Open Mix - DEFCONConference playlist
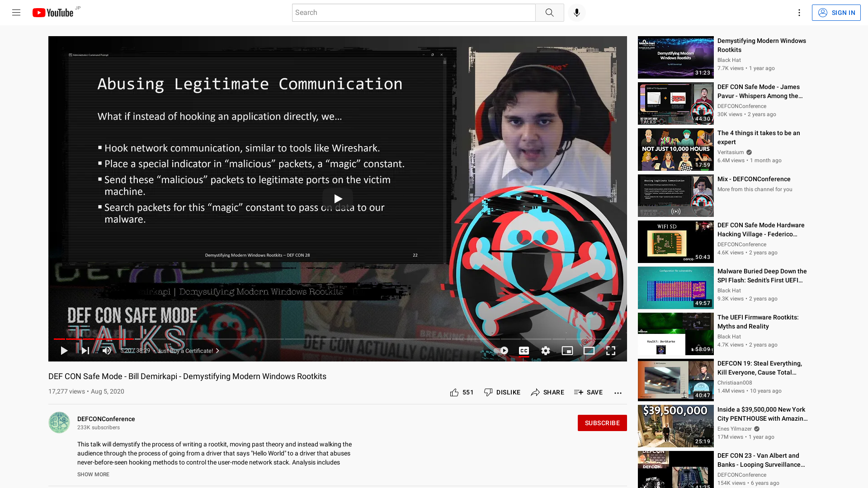Screen dimensions: 868x488 [x=754, y=179]
